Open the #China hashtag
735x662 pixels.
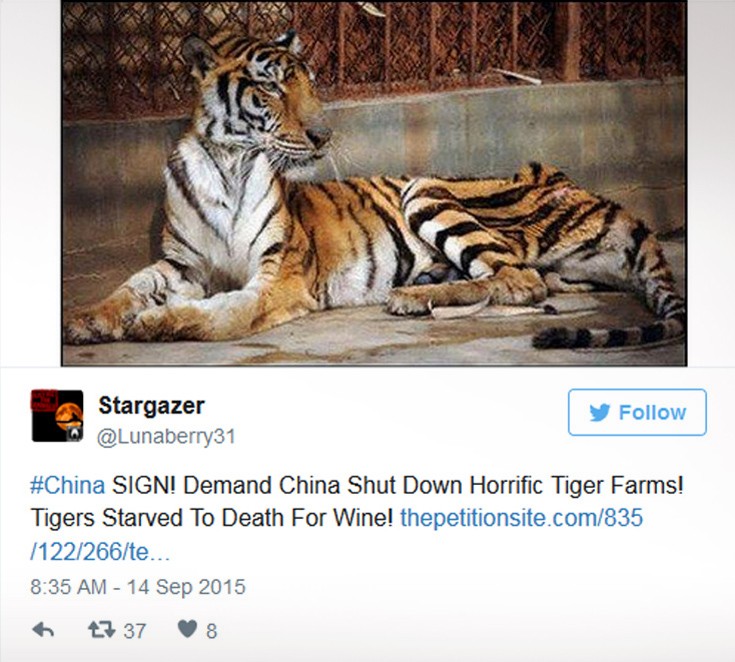tap(68, 485)
